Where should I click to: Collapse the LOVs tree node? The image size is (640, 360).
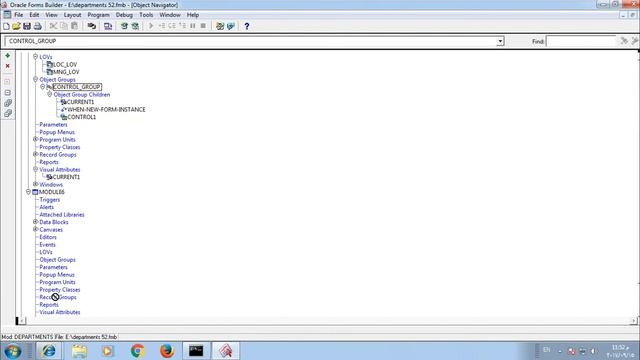[36, 57]
